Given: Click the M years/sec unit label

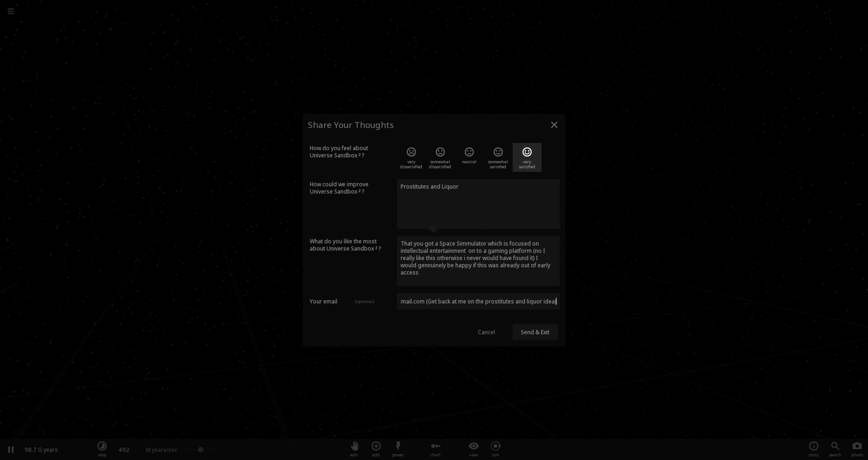Looking at the screenshot, I should click(161, 450).
